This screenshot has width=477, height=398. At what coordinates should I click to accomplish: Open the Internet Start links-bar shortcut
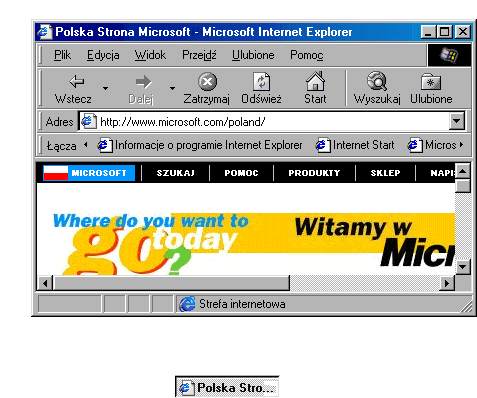point(355,145)
